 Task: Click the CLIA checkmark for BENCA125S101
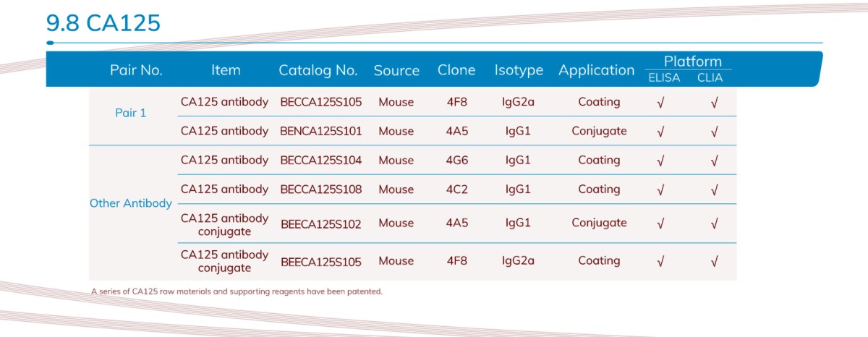pos(714,132)
